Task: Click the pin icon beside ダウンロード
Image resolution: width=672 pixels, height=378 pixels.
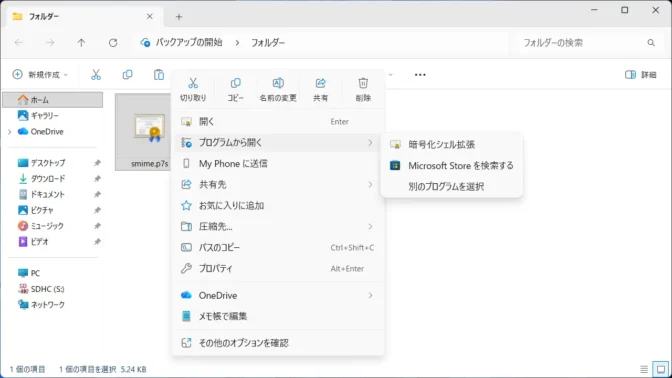Action: tap(97, 179)
